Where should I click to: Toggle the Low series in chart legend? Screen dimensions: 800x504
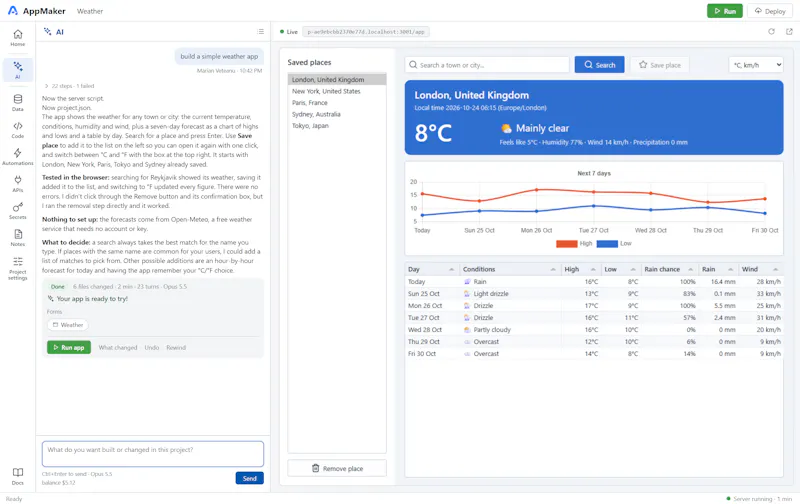pyautogui.click(x=614, y=244)
